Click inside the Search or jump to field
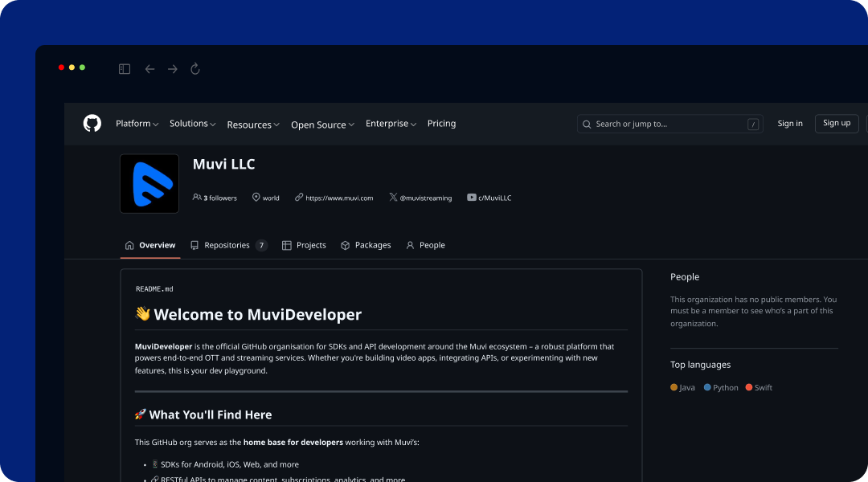 [669, 124]
